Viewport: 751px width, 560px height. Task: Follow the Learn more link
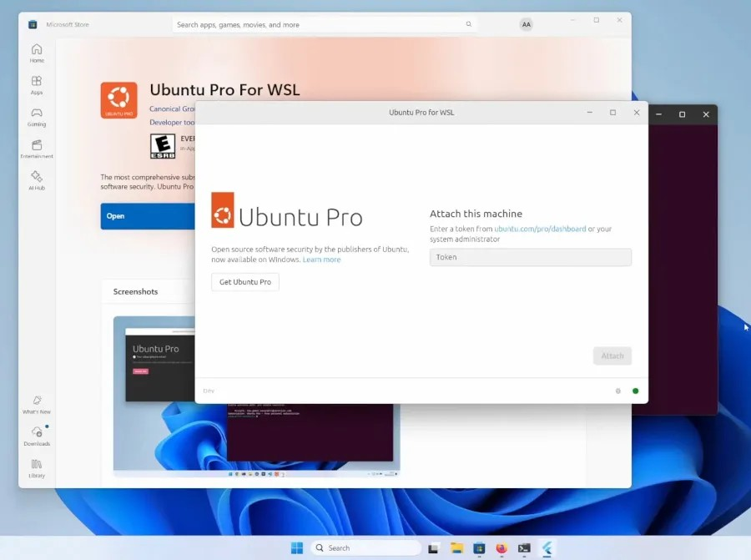(321, 260)
